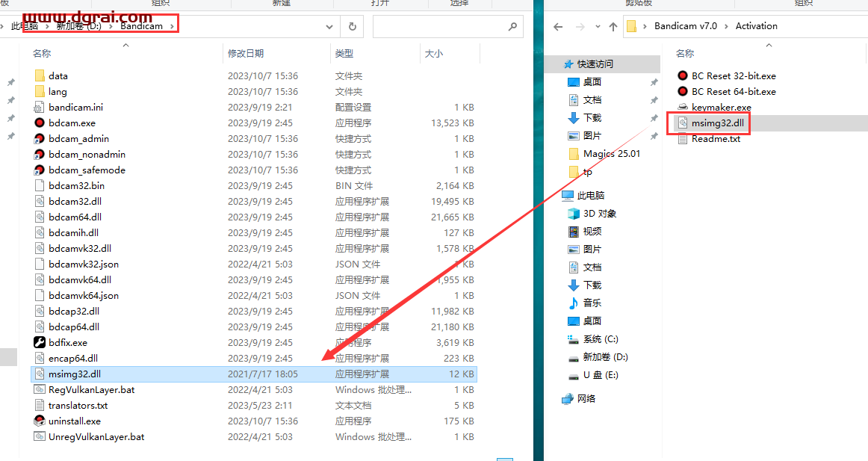Go up one folder in right window
868x461 pixels.
[x=613, y=26]
